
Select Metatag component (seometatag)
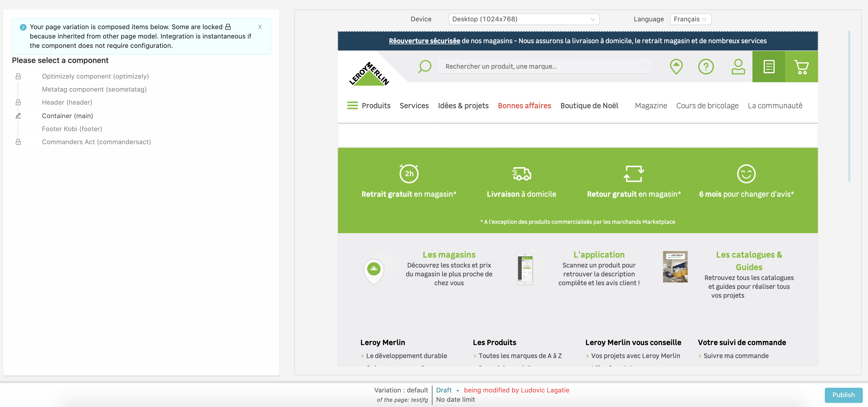click(94, 89)
